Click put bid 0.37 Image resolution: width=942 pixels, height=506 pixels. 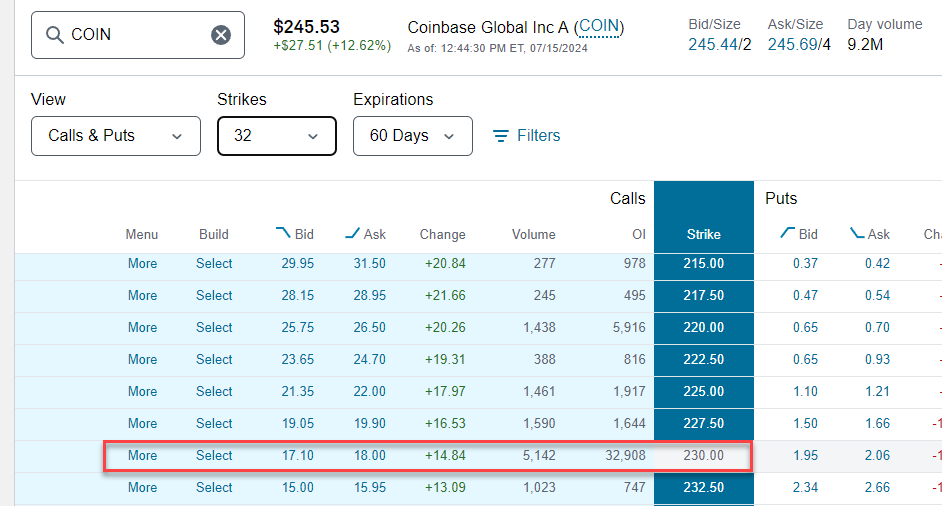click(x=805, y=263)
